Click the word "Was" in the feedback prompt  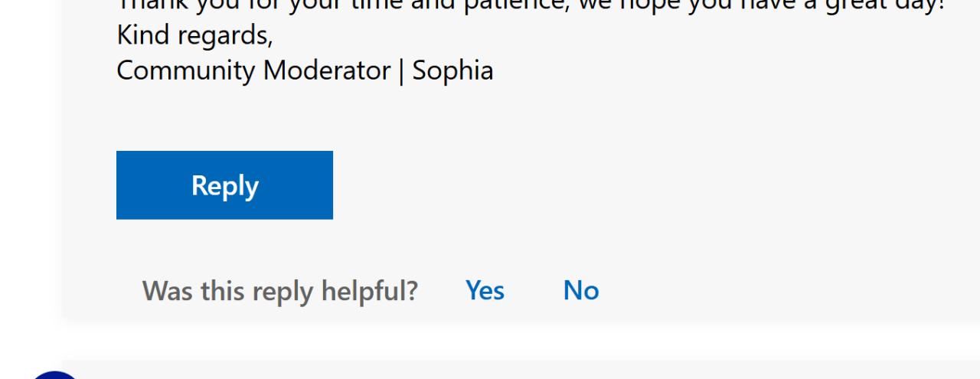point(168,290)
